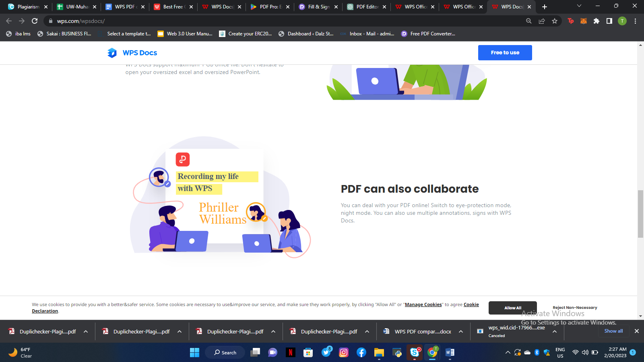
Task: Open the MetaMask fox extension
Action: pos(584,21)
